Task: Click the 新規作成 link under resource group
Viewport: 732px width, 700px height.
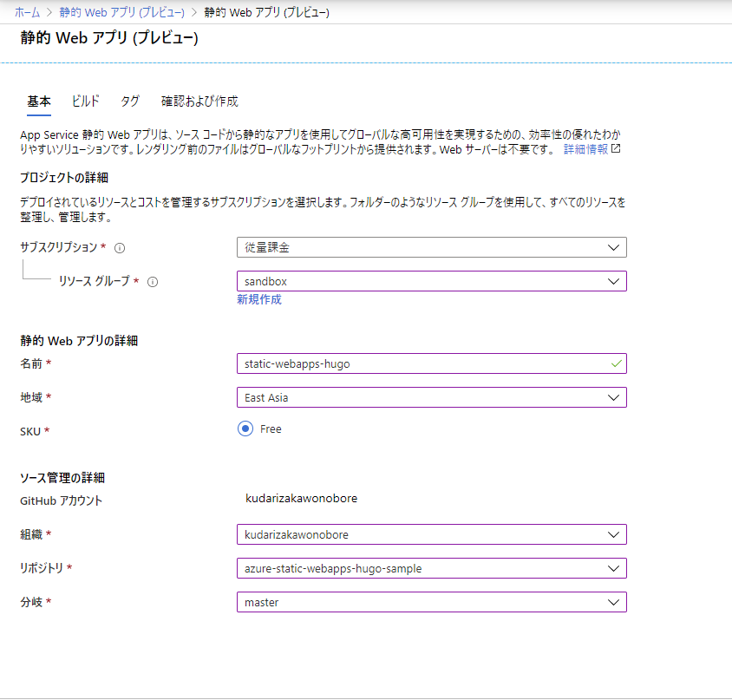Action: tap(259, 299)
